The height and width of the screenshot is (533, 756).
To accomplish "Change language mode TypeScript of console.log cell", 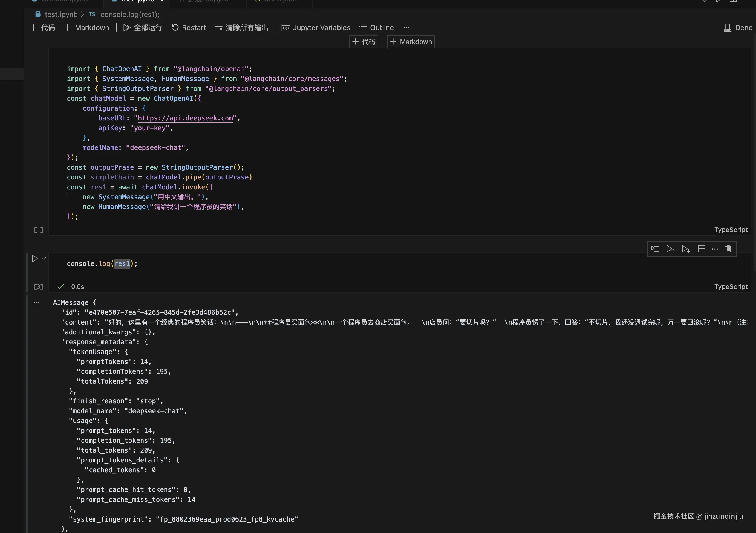I will [731, 287].
